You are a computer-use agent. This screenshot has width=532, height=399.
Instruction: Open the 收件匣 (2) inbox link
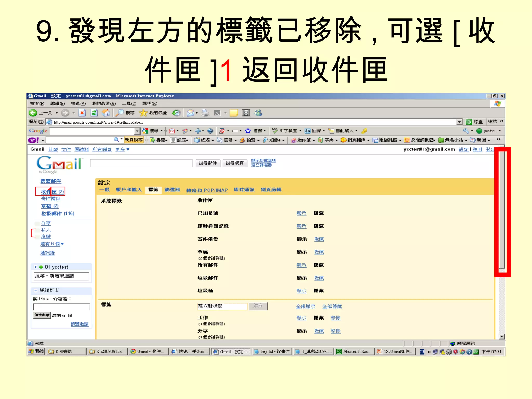click(52, 192)
